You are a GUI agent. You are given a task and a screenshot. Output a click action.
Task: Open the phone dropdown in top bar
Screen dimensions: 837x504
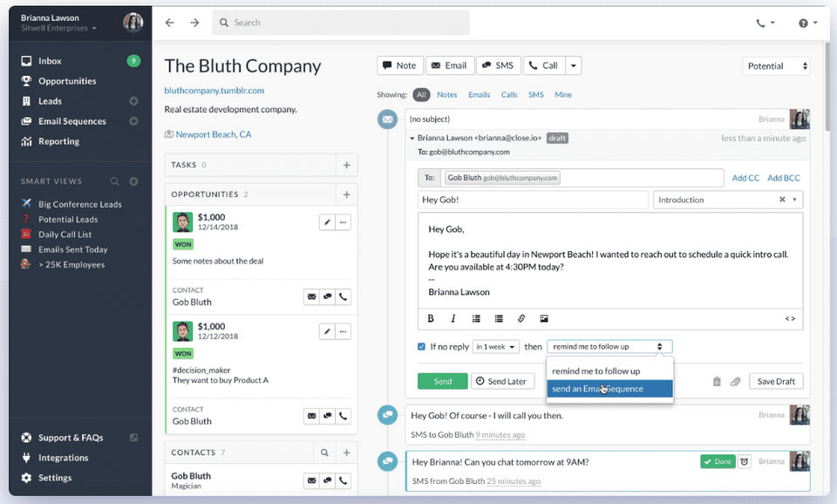click(766, 23)
